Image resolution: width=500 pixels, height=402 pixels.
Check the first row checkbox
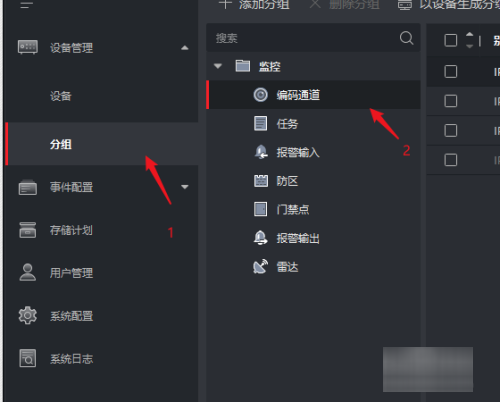tap(451, 71)
